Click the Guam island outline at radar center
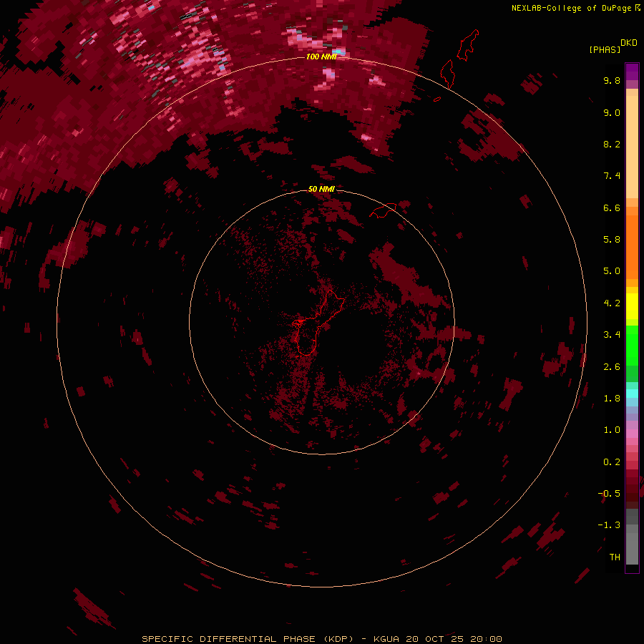The width and height of the screenshot is (644, 644). (317, 323)
